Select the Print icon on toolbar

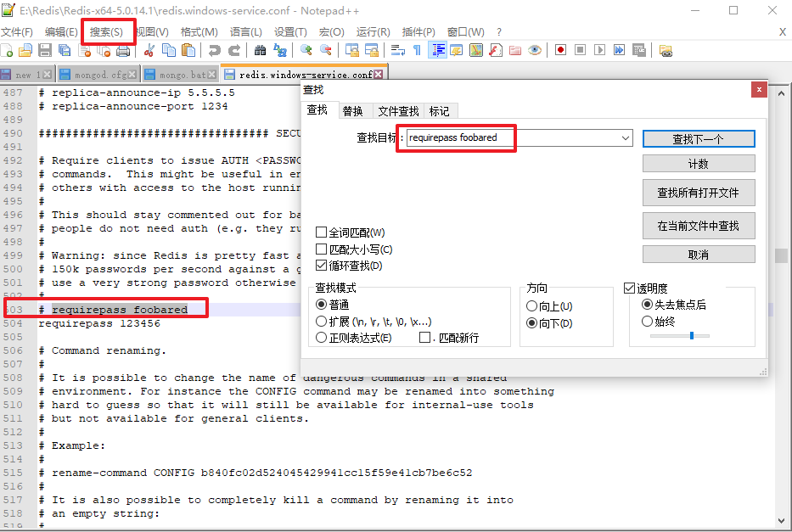[124, 51]
